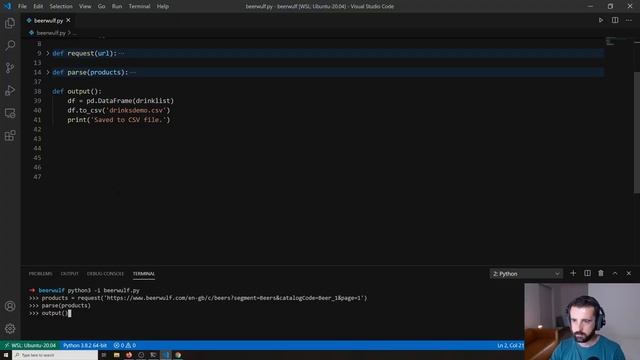Select Python 3.8.2 64-bit interpreter in status bar

pyautogui.click(x=85, y=345)
